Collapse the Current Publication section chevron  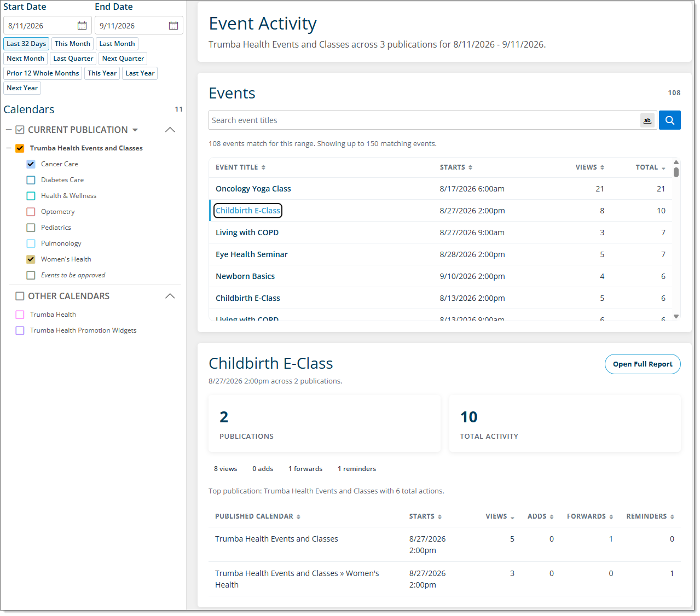(x=170, y=130)
